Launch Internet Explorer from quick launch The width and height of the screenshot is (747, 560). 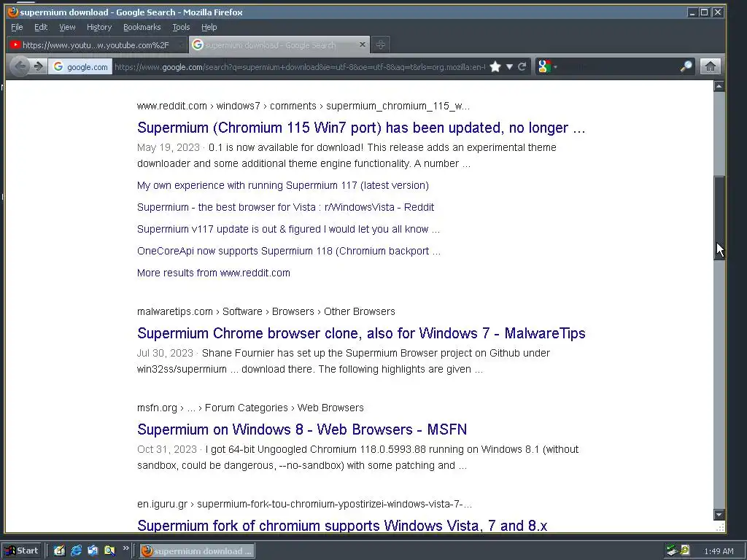point(76,551)
